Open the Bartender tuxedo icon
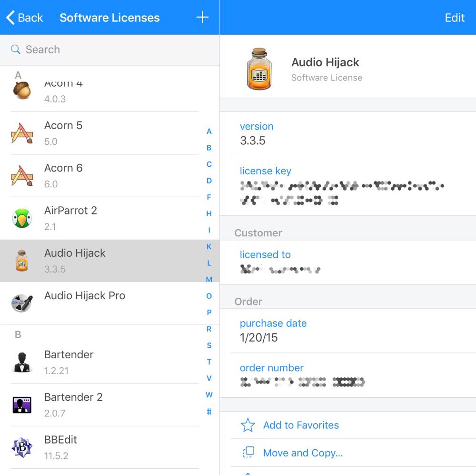The height and width of the screenshot is (475, 476). pyautogui.click(x=22, y=362)
